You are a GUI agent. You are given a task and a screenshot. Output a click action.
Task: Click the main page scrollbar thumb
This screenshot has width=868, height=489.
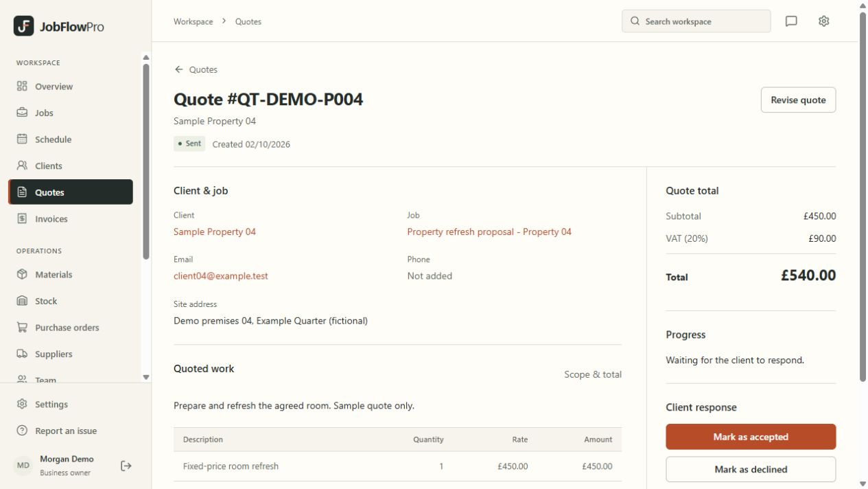[x=863, y=196]
